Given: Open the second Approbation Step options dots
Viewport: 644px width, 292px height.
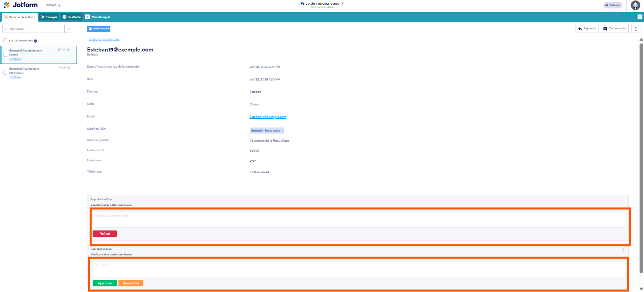Looking at the screenshot, I should (x=623, y=250).
